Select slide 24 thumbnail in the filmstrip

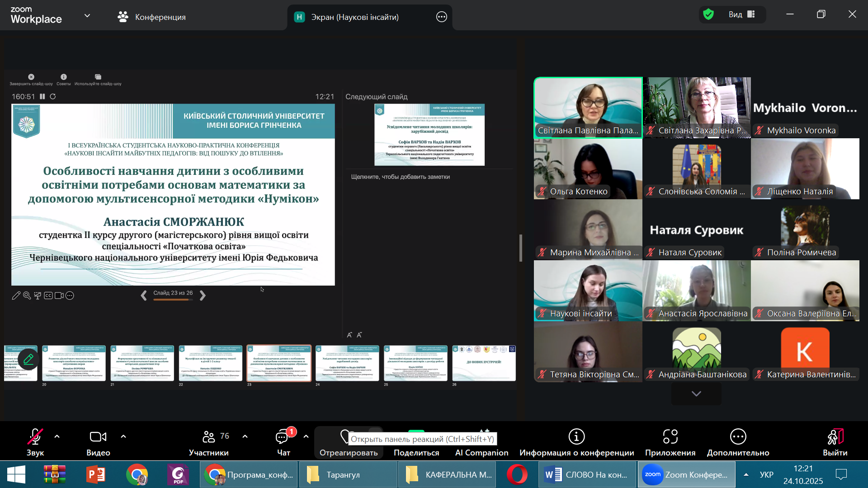click(x=347, y=363)
